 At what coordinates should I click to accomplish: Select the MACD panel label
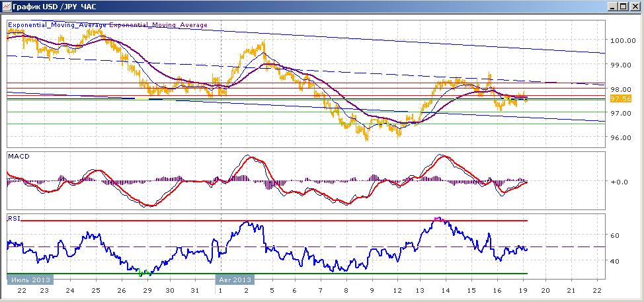19,157
